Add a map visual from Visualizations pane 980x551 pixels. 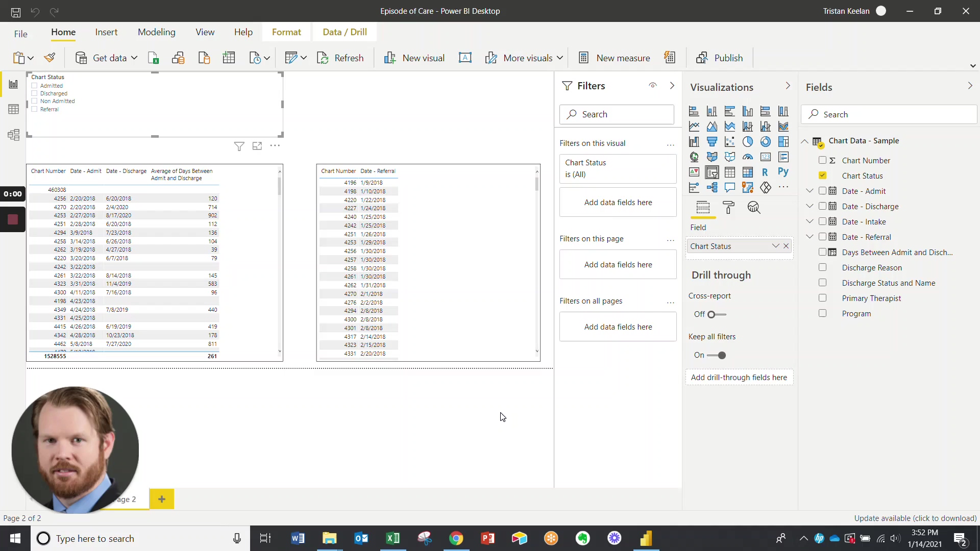pyautogui.click(x=695, y=157)
